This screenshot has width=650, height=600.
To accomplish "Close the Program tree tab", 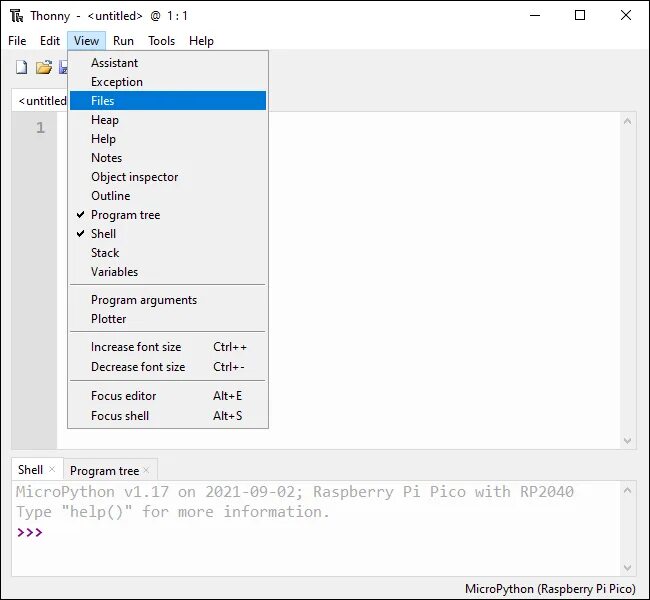I will point(146,470).
